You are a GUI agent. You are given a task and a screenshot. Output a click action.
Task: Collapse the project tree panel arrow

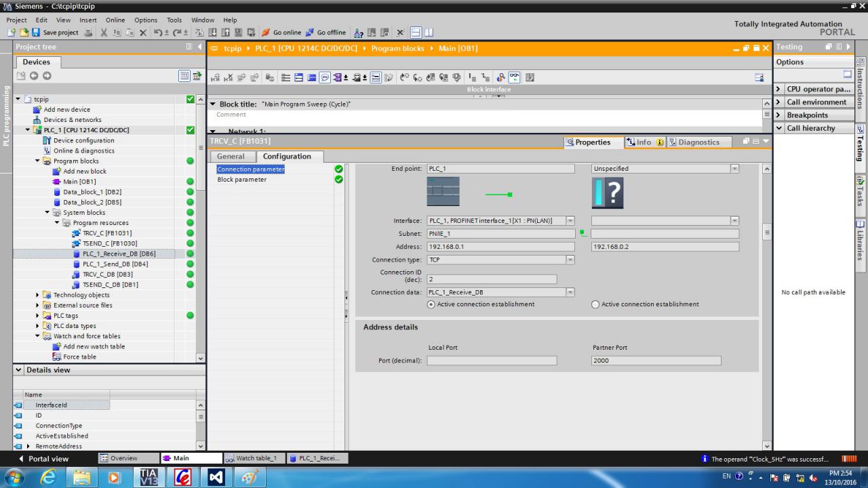(x=199, y=47)
